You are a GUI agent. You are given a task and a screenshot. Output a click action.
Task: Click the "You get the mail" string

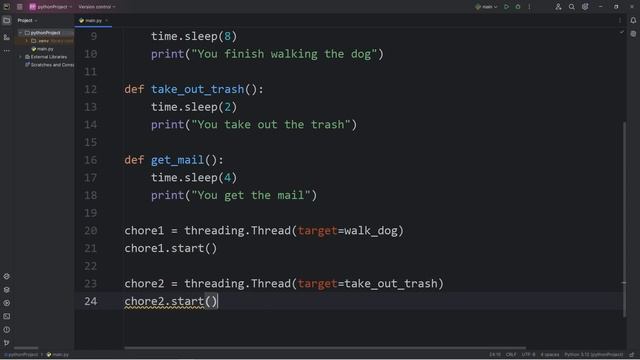pos(251,195)
